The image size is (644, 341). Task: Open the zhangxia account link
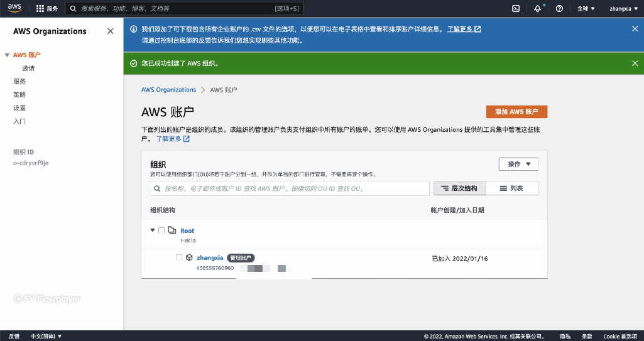pyautogui.click(x=210, y=257)
